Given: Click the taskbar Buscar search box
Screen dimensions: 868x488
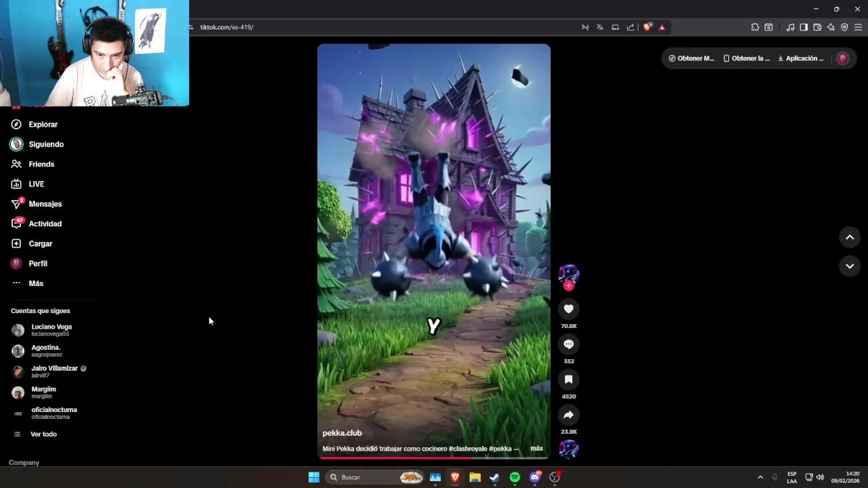Looking at the screenshot, I should [375, 477].
